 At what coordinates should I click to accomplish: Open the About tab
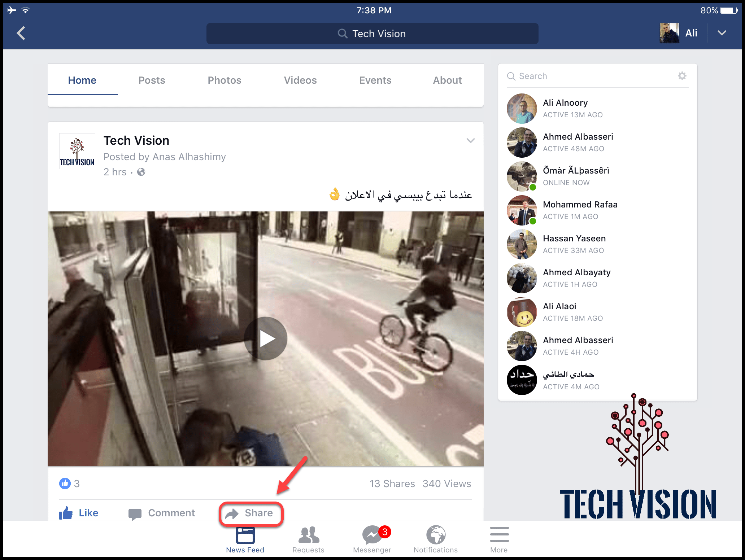click(x=447, y=80)
